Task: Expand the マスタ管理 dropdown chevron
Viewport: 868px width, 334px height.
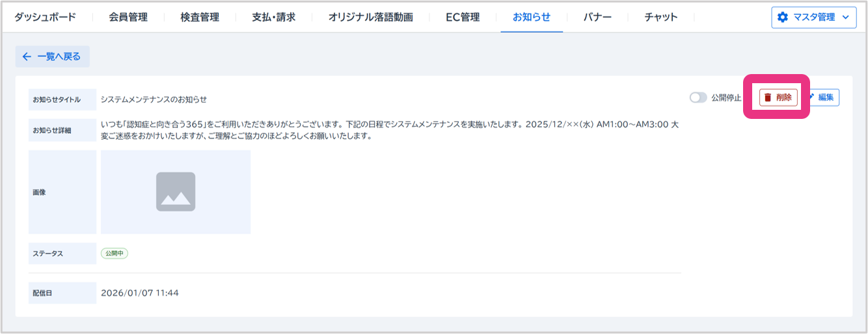Action: click(x=845, y=18)
